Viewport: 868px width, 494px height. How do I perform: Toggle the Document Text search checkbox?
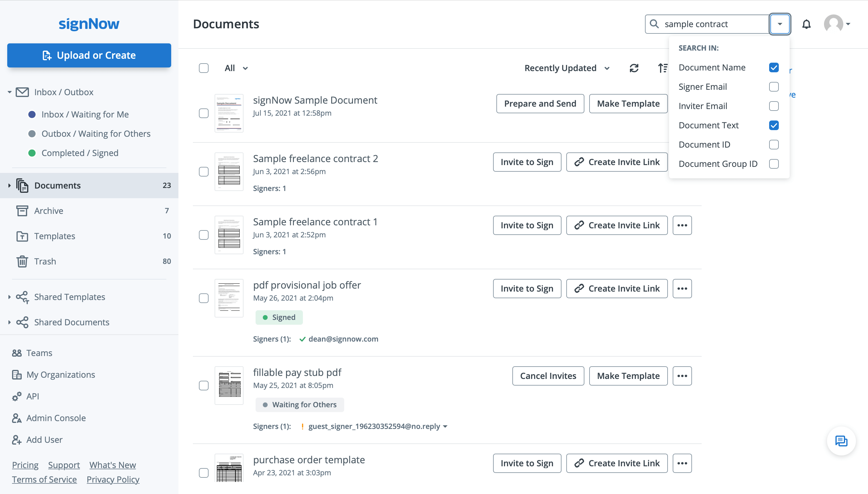tap(773, 125)
